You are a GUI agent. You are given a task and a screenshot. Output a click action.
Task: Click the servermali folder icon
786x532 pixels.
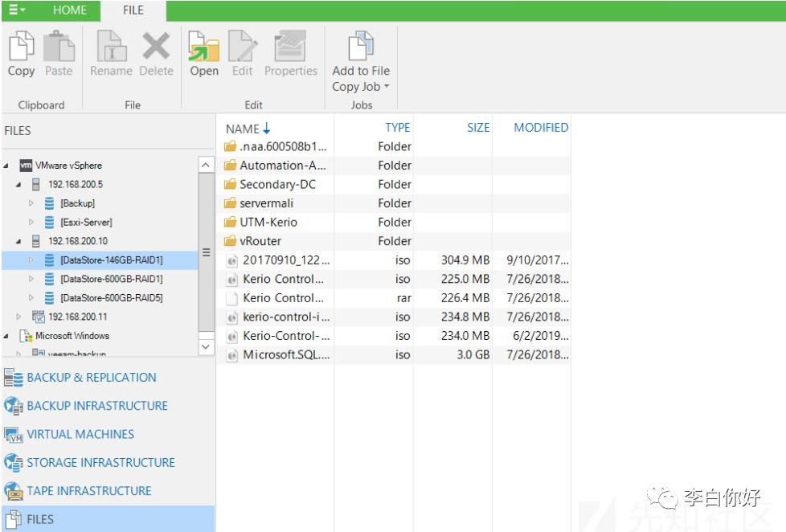pos(231,203)
